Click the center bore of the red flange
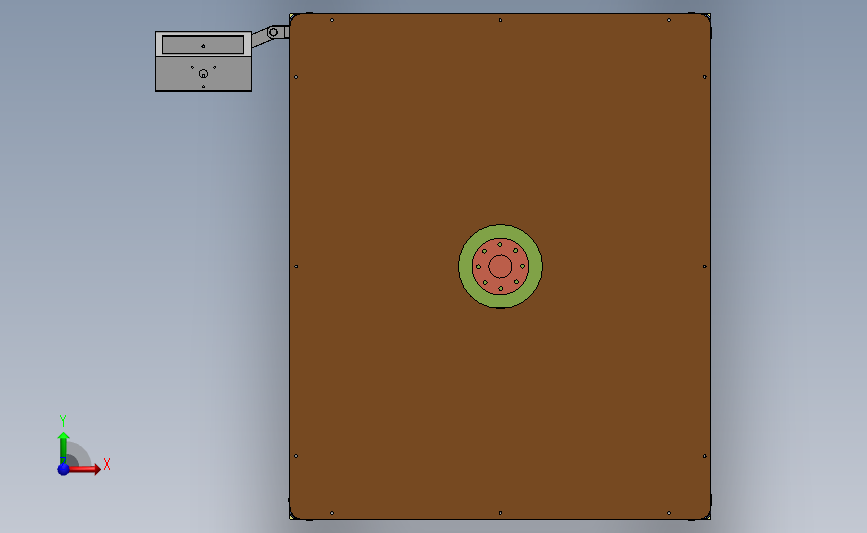The width and height of the screenshot is (867, 533). click(500, 266)
